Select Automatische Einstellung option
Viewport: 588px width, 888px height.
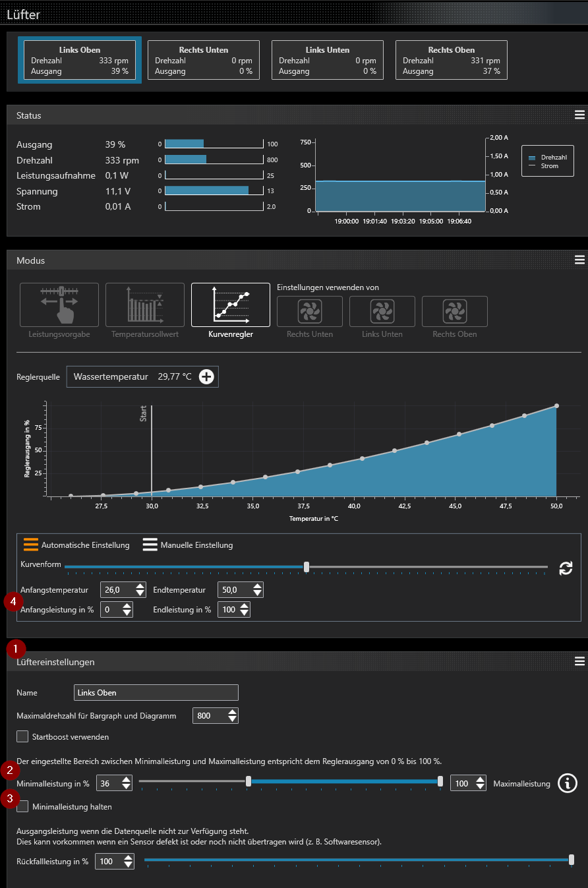[76, 545]
